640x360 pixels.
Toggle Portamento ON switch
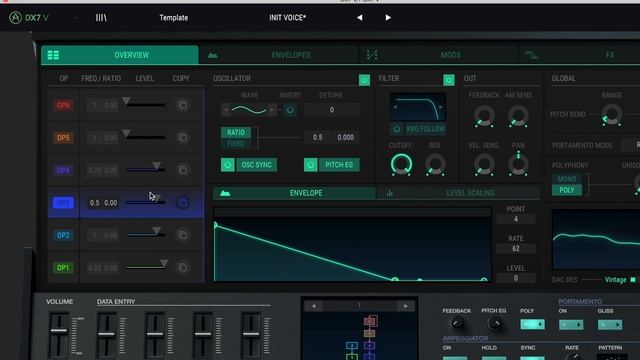coord(571,324)
